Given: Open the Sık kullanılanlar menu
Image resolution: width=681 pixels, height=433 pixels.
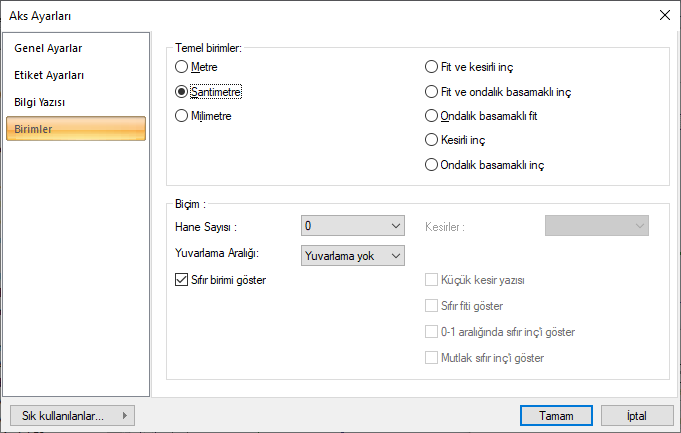Looking at the screenshot, I should (71, 415).
